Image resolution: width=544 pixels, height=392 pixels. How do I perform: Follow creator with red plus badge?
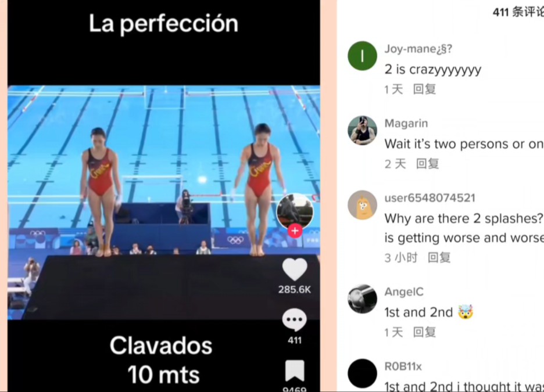point(295,231)
